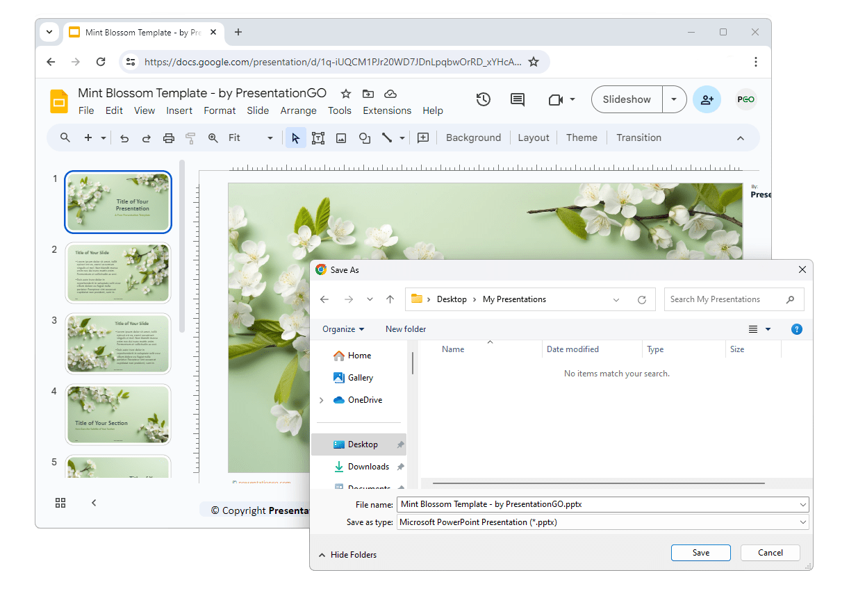
Task: Expand the camera meeting dropdown arrow
Action: [572, 99]
